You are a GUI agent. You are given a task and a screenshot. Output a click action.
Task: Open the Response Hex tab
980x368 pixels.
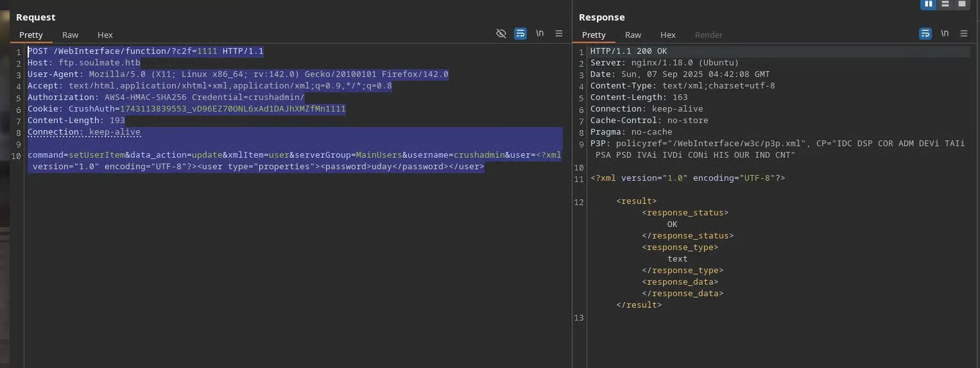668,35
